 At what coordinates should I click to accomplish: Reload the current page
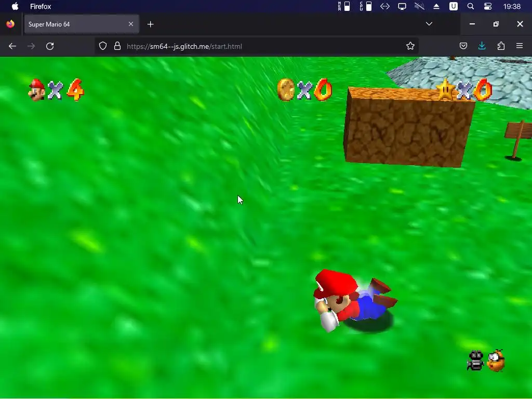click(50, 46)
